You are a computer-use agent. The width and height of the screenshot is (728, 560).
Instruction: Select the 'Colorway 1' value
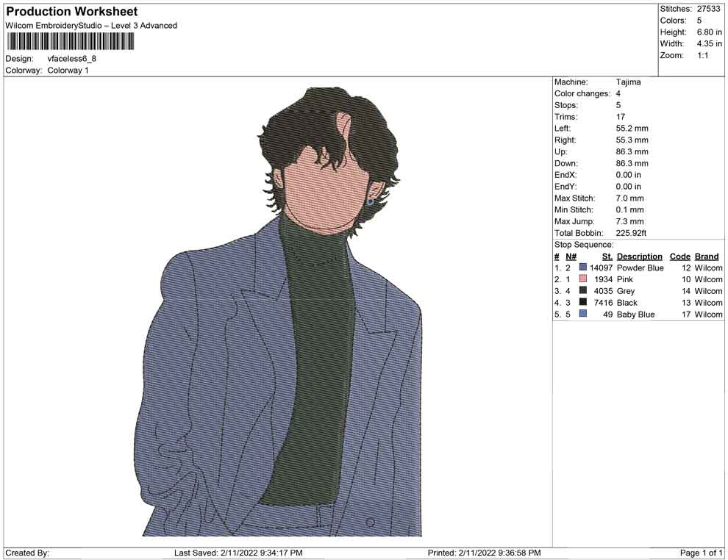[x=68, y=71]
